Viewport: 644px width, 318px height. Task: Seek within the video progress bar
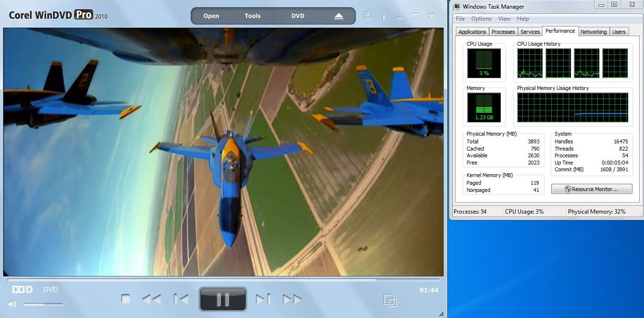coord(224,280)
